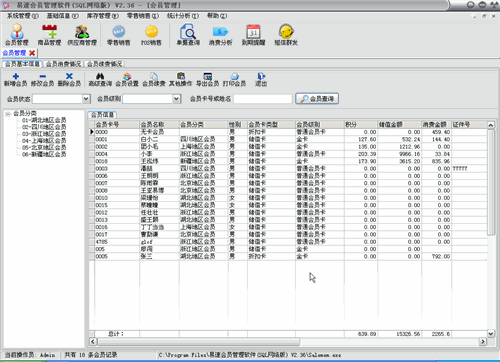
Task: Open the 会员级别 dropdown
Action: 176,99
